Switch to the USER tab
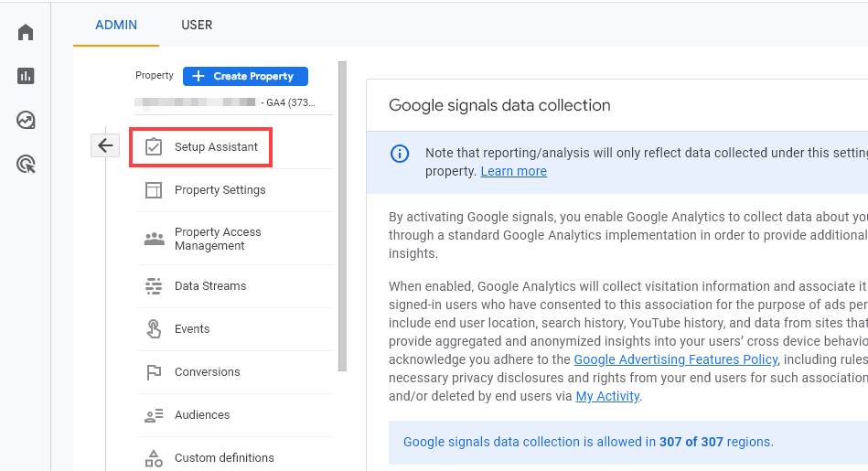 coord(197,25)
